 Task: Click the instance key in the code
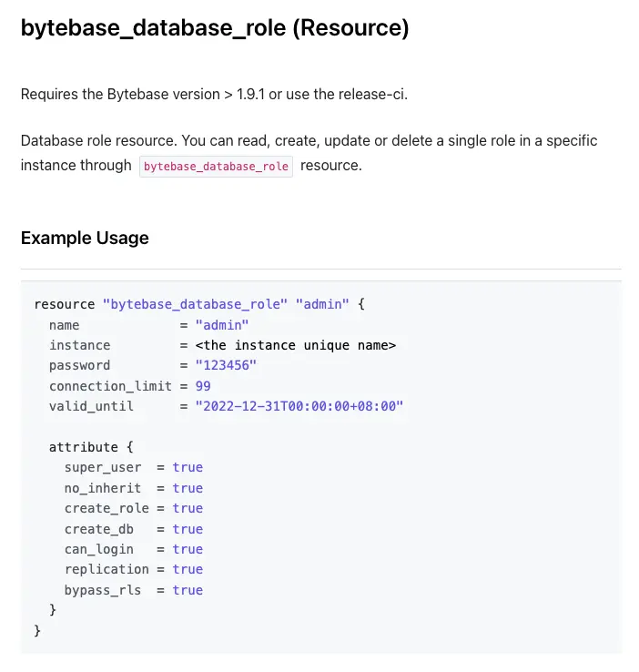point(79,345)
